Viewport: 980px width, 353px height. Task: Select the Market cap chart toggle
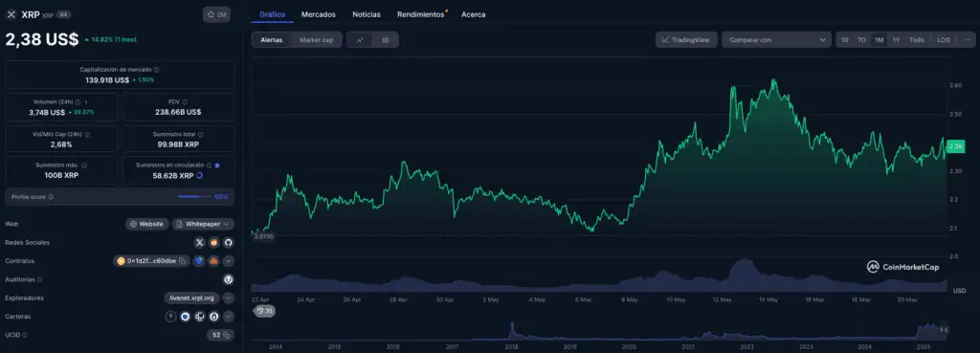coord(316,40)
